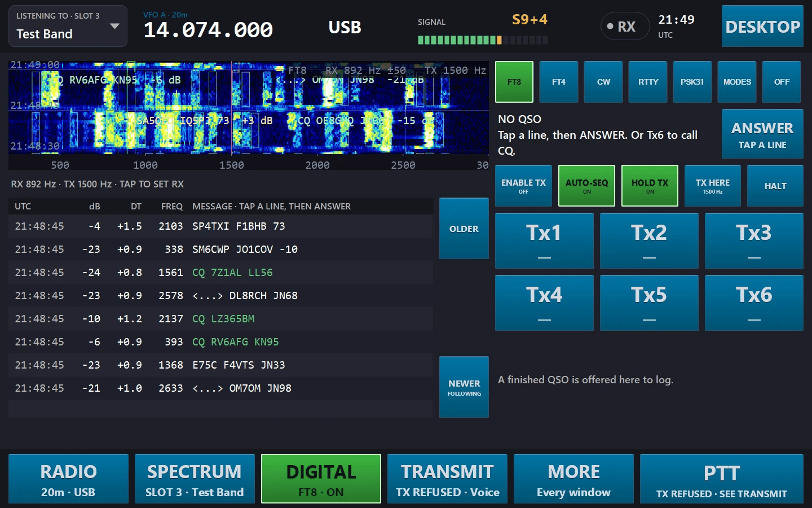Select the SP4TXI F1BHB 73 row

pos(220,226)
